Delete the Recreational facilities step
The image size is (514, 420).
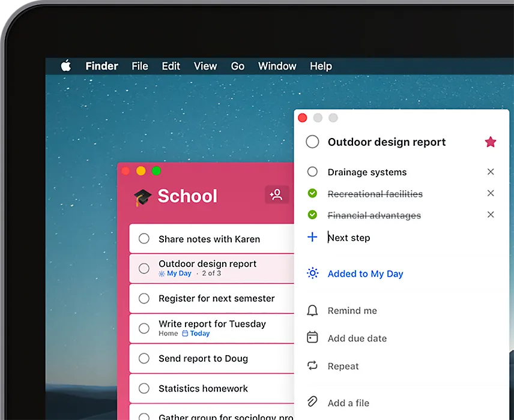click(x=491, y=193)
